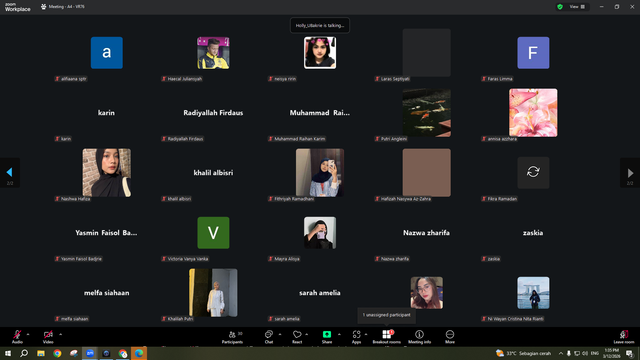
Task: Click sarah amelia tile name
Action: (320, 293)
